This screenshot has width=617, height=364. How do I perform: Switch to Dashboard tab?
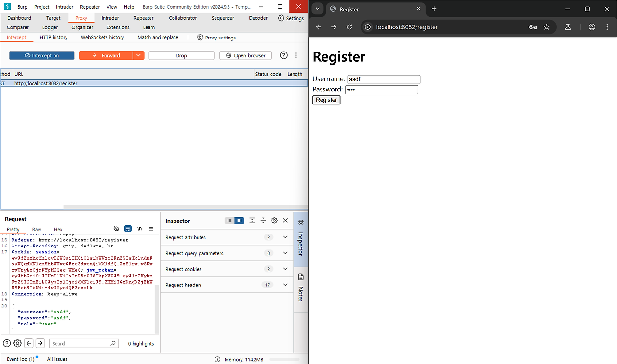(x=19, y=18)
